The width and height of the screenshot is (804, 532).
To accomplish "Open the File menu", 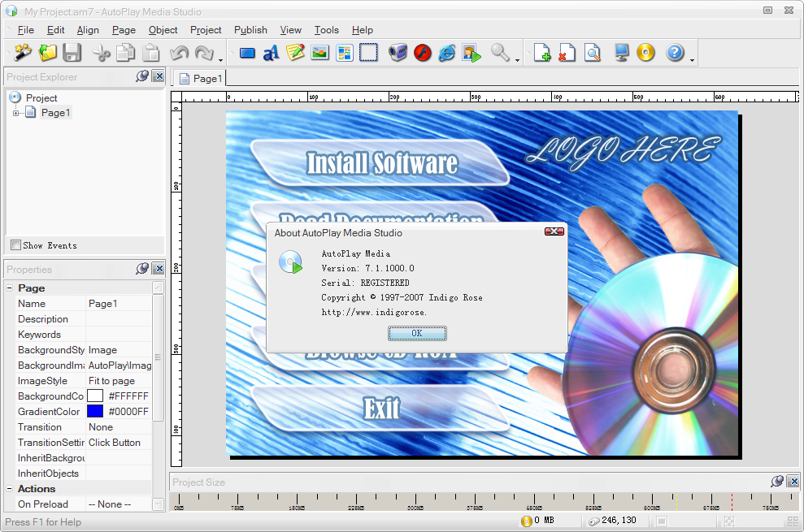I will [x=26, y=30].
